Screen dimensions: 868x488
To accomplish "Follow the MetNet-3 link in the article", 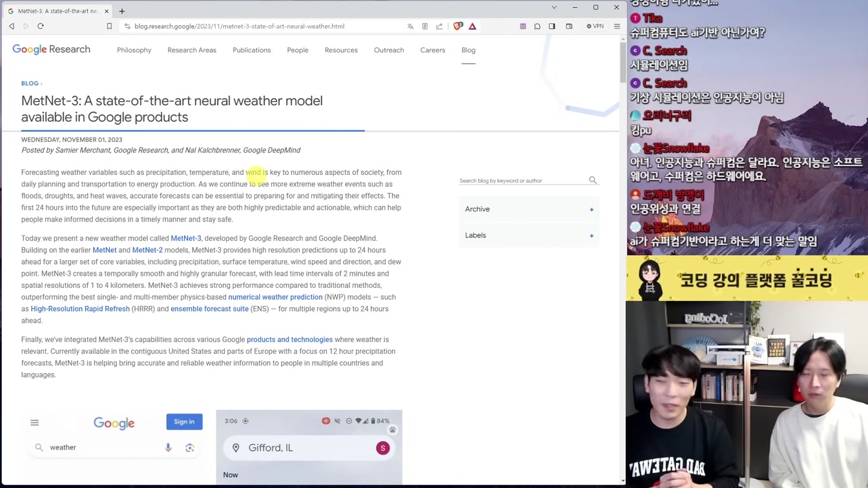I will pos(186,238).
